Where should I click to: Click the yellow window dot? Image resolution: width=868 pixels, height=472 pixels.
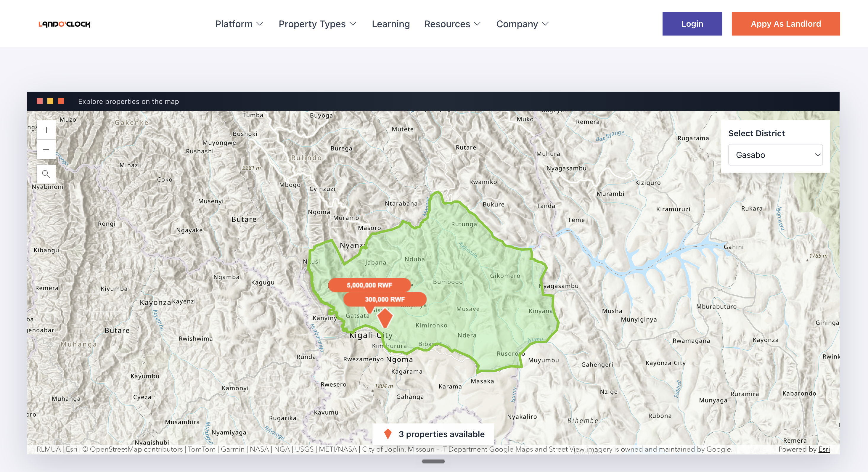click(x=50, y=101)
